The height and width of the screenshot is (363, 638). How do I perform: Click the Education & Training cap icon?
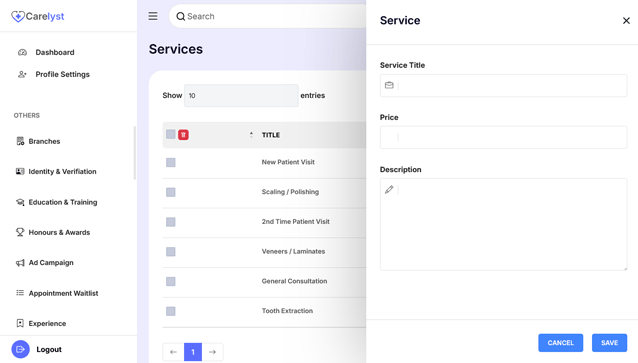20,202
